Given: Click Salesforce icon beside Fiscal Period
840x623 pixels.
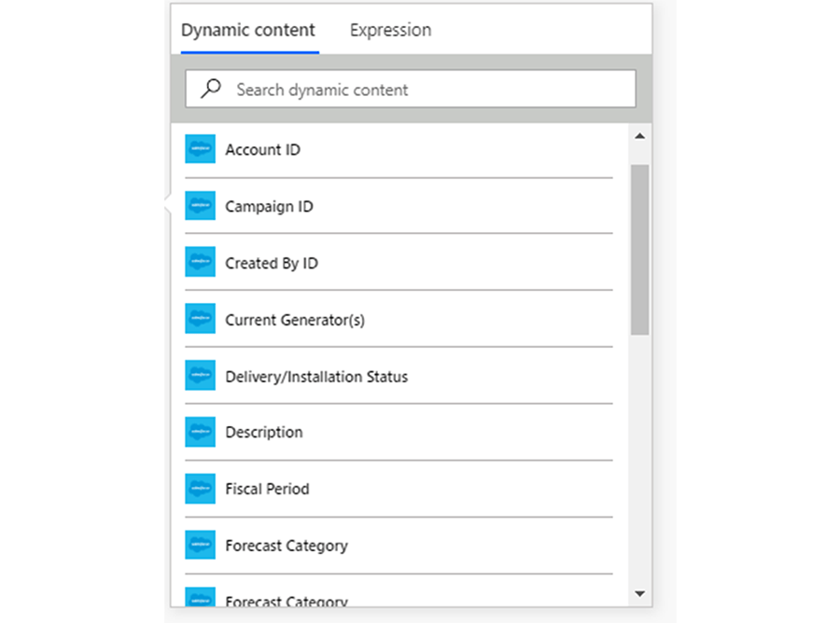Looking at the screenshot, I should [x=200, y=489].
